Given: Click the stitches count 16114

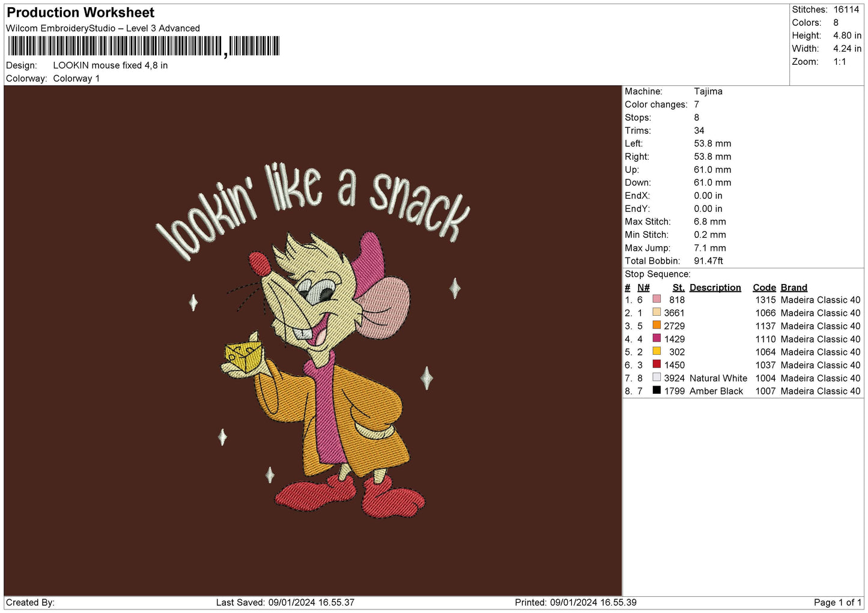Looking at the screenshot, I should pos(846,10).
